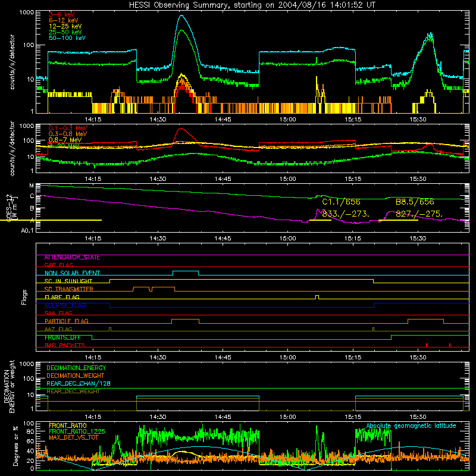Click the REAR_DEC_CHAN/128 legend label
The width and height of the screenshot is (476, 476).
tap(79, 384)
